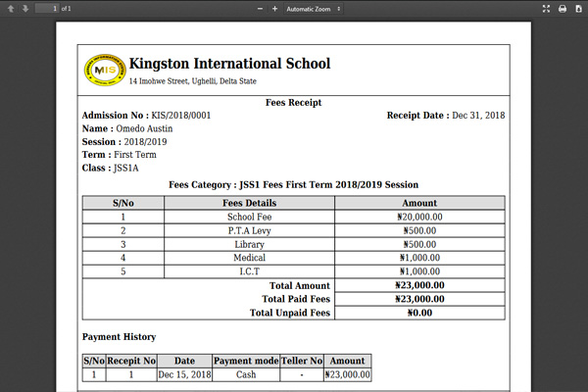Image resolution: width=588 pixels, height=392 pixels.
Task: Click the Fees Details column header
Action: 249,203
